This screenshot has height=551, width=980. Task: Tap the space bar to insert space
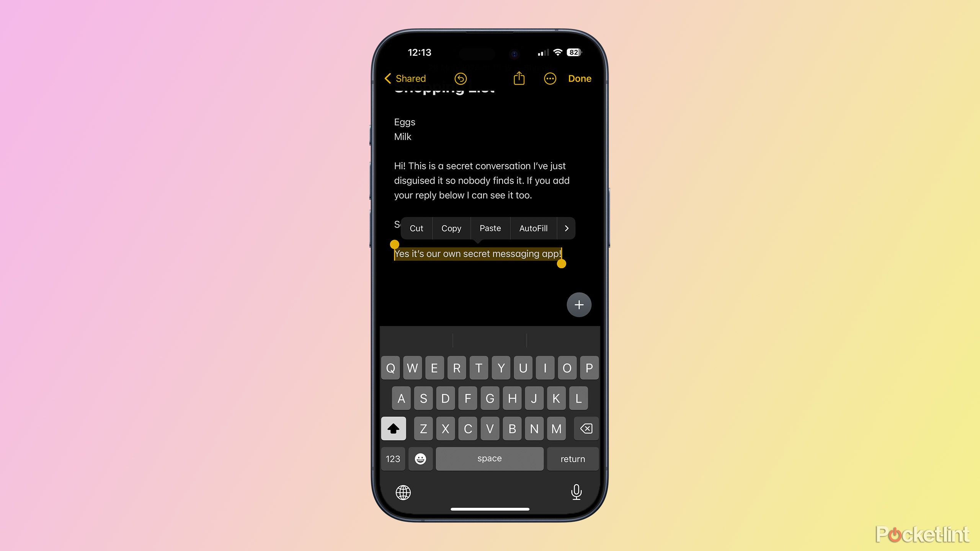click(x=488, y=458)
